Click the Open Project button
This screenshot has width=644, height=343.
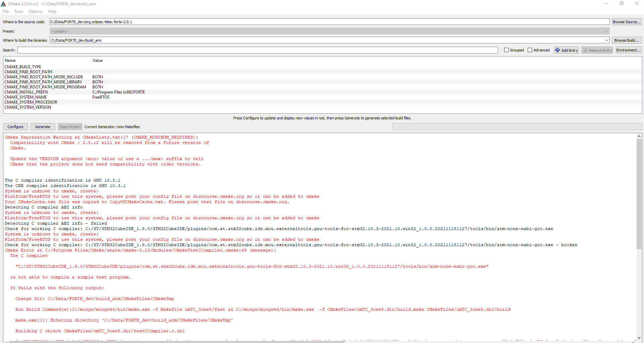point(70,127)
